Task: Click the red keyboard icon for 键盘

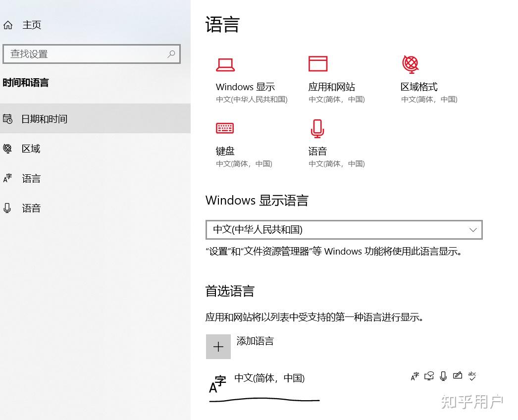Action: [x=225, y=128]
